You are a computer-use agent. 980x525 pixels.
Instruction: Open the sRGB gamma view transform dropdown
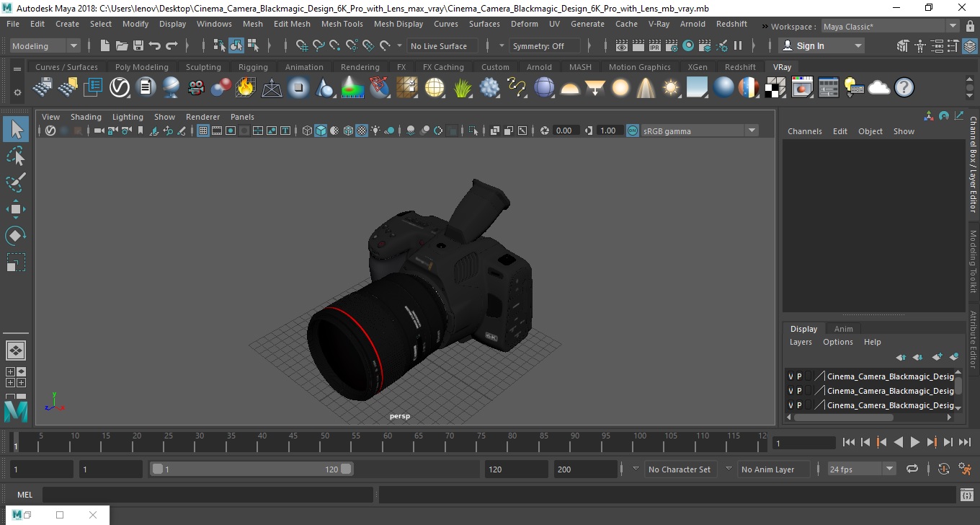tap(700, 131)
